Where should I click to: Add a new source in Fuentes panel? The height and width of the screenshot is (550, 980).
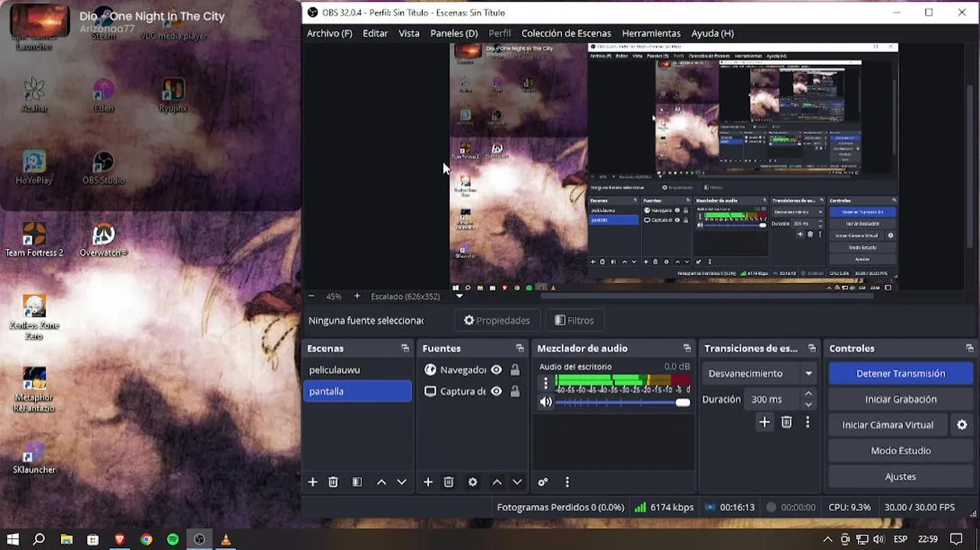[427, 482]
